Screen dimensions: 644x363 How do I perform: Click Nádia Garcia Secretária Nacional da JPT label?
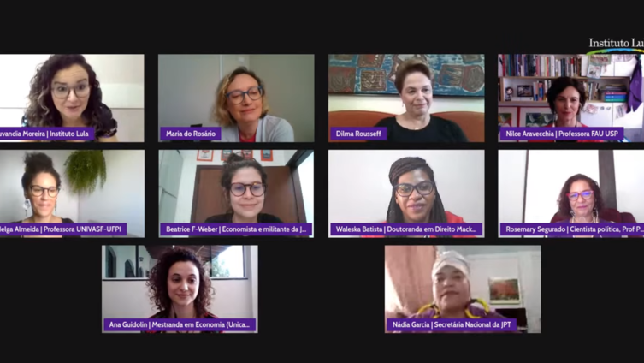click(452, 324)
